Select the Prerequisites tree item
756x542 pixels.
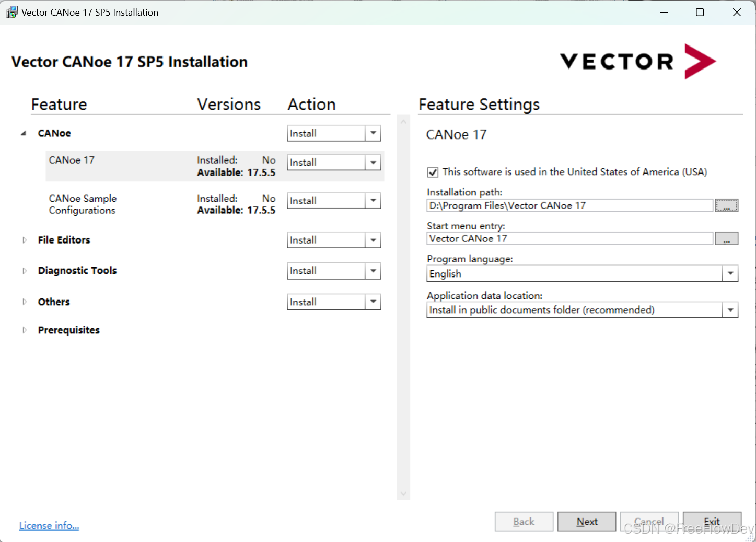point(69,330)
